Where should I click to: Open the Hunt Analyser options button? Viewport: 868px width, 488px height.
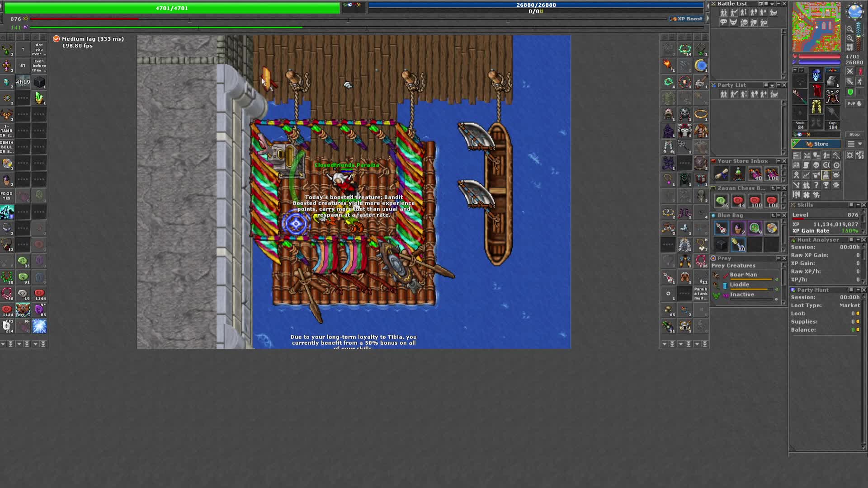tap(851, 240)
